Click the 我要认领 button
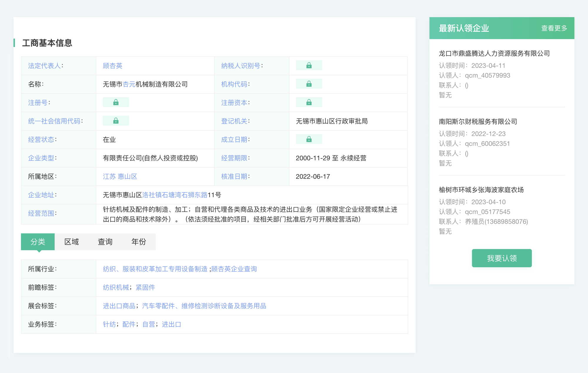The height and width of the screenshot is (373, 588). pos(502,258)
